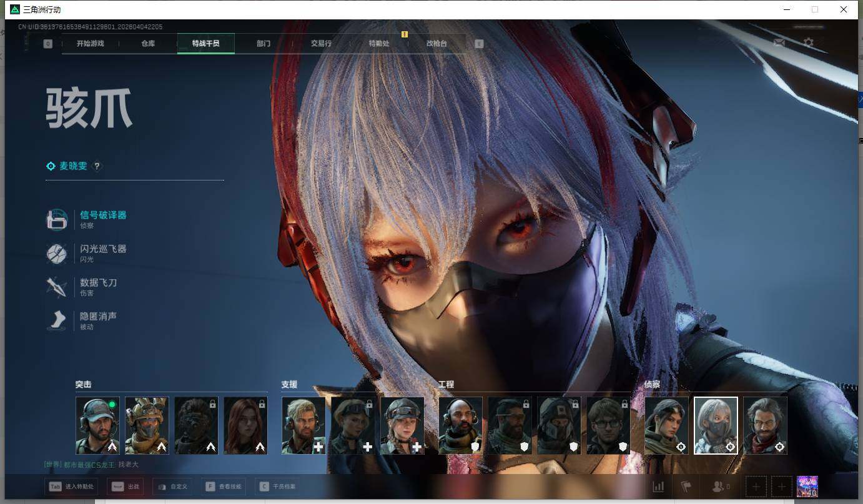Click the empty plus slot beside the avatar

[x=782, y=487]
